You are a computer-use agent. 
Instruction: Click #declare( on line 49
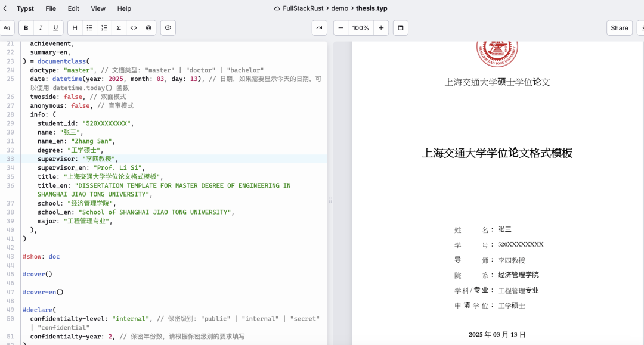(x=39, y=310)
